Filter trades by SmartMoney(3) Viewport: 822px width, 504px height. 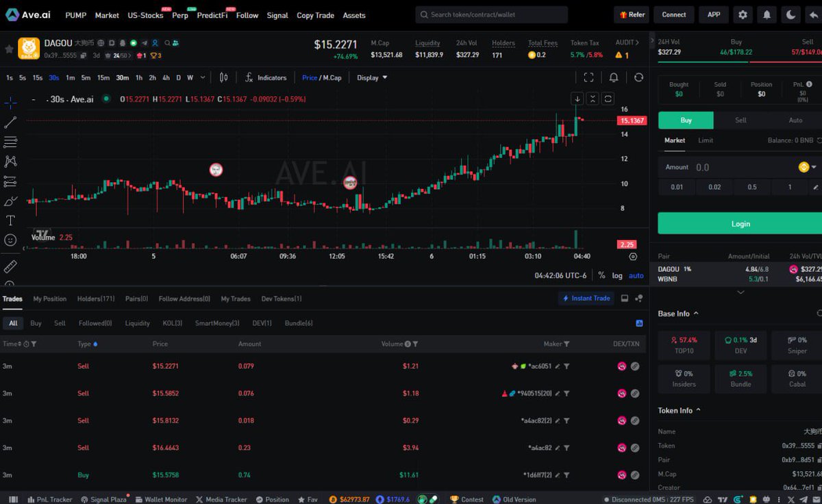pos(217,323)
